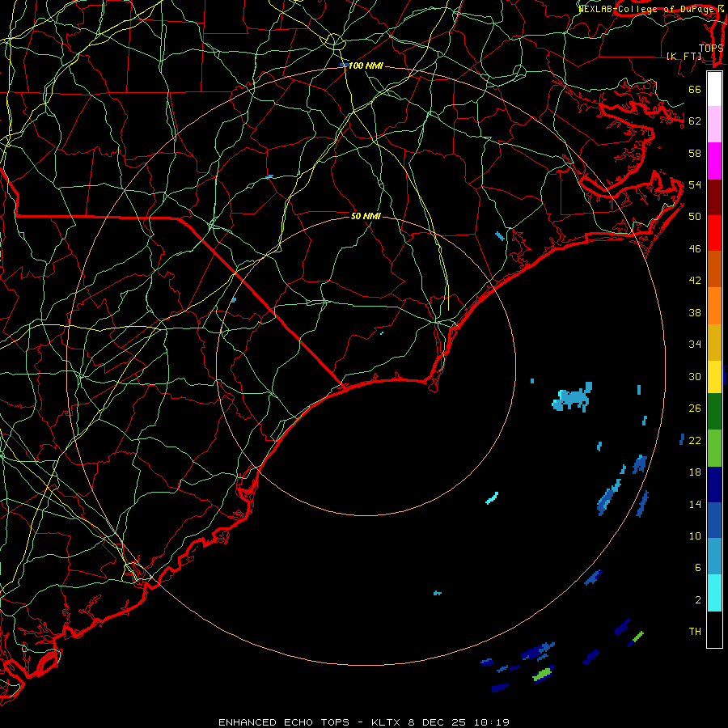This screenshot has width=728, height=728.
Task: Click the legend value "54"
Action: pos(695,184)
